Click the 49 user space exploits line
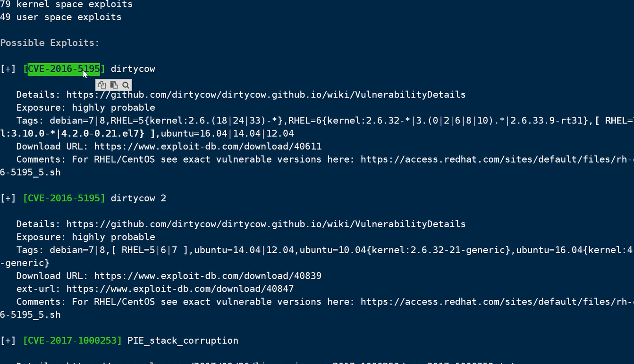The image size is (634, 364). (x=61, y=17)
